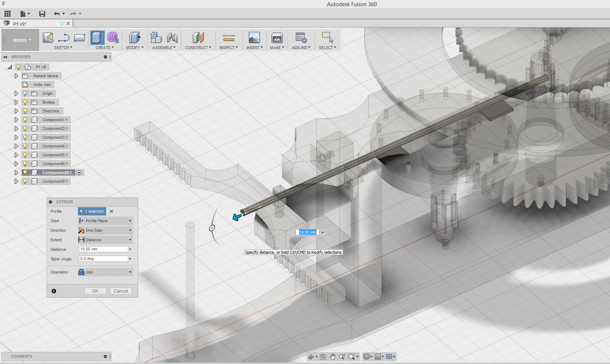Click the Joint assemble icon

click(x=172, y=37)
